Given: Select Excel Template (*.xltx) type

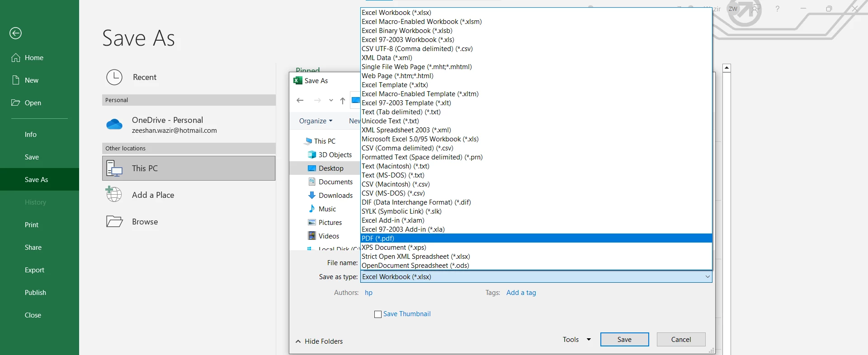Looking at the screenshot, I should 536,85.
